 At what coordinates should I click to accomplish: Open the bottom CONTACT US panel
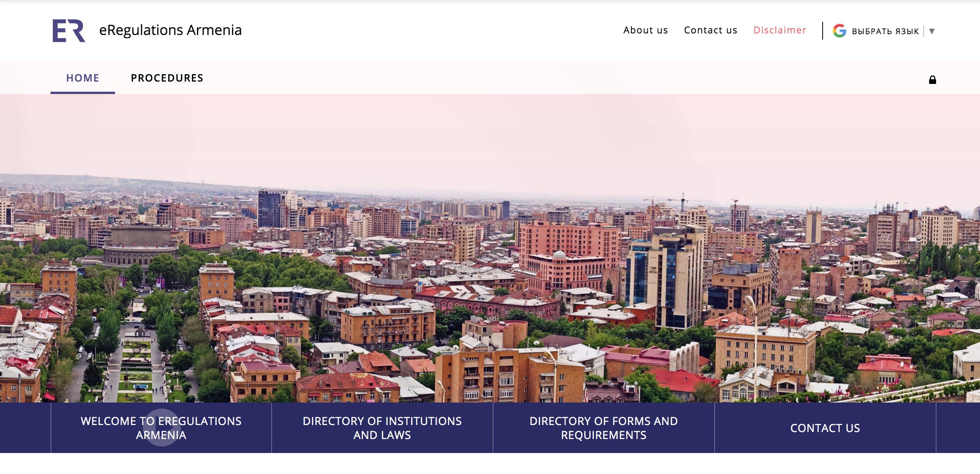click(825, 428)
